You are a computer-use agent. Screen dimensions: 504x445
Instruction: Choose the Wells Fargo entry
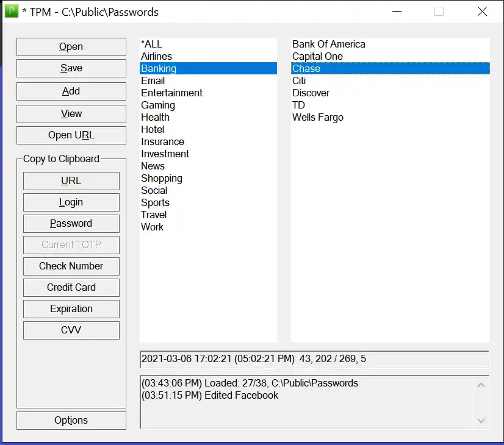391,117
